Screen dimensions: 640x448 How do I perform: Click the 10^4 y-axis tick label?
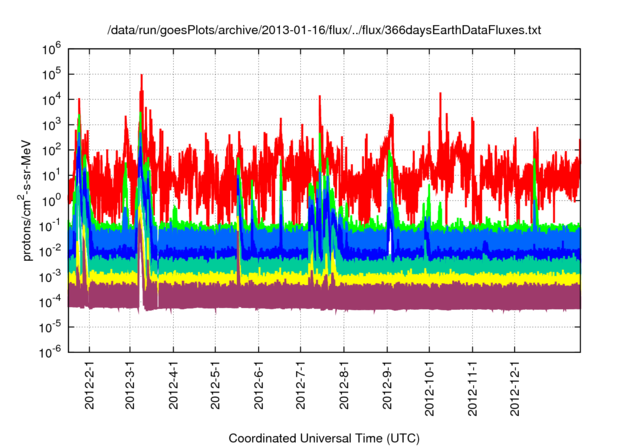pos(51,100)
